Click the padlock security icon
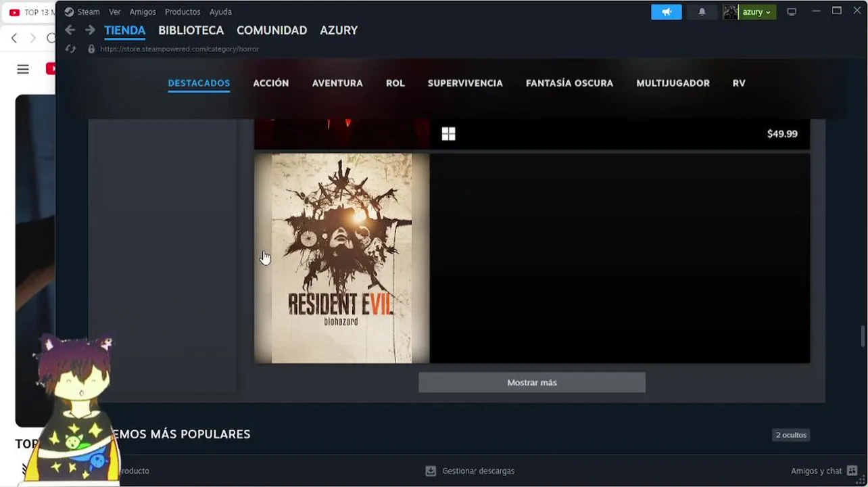The image size is (868, 487). (x=91, y=49)
